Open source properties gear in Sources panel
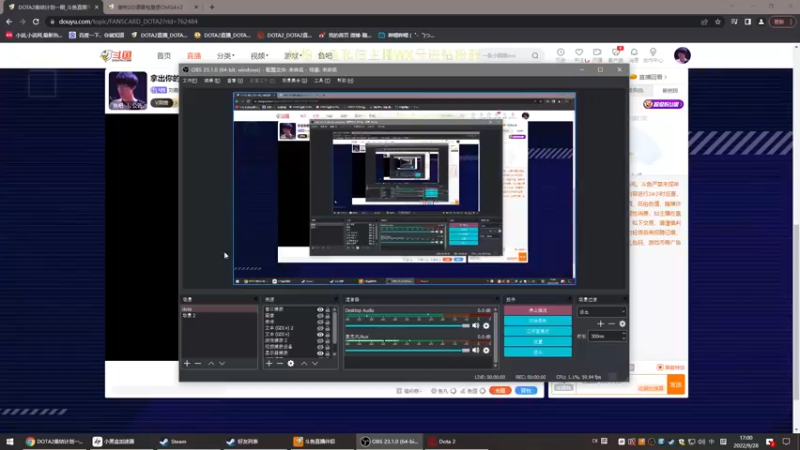The width and height of the screenshot is (800, 450). coord(291,363)
